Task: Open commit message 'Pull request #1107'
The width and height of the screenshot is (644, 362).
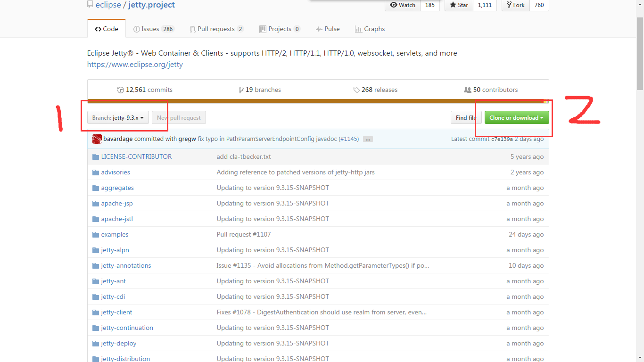Action: 244,234
